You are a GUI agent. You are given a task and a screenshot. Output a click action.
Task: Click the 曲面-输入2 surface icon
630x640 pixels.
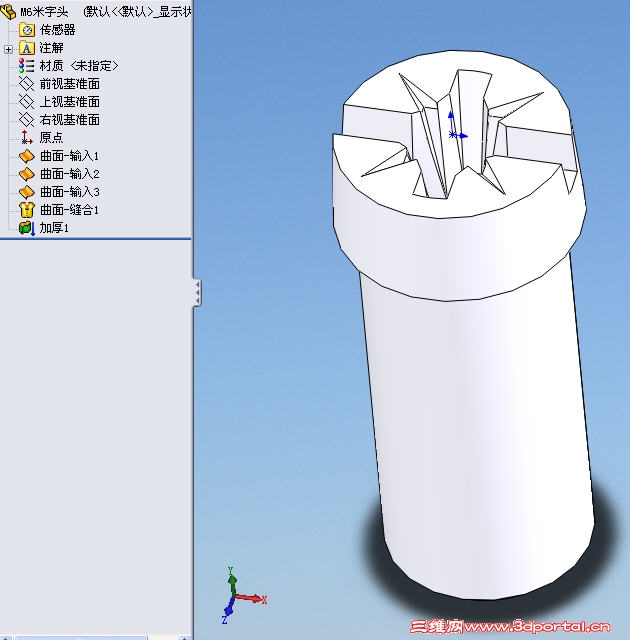coord(27,174)
